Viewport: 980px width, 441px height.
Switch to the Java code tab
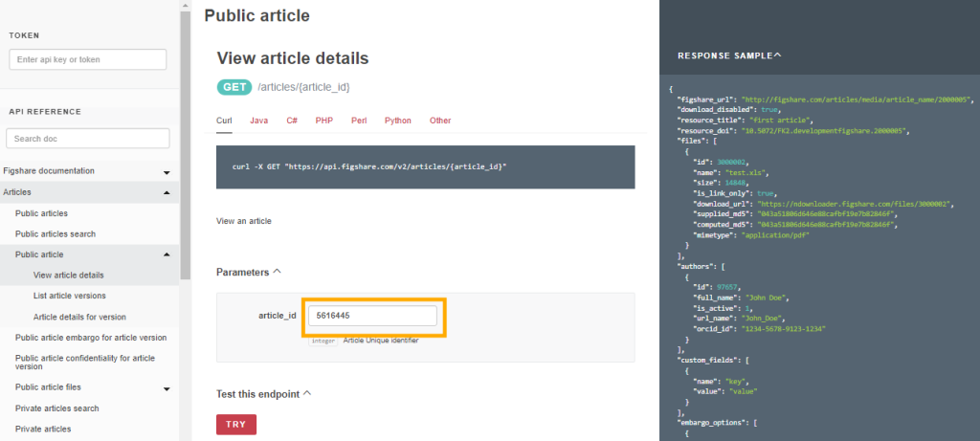click(259, 121)
